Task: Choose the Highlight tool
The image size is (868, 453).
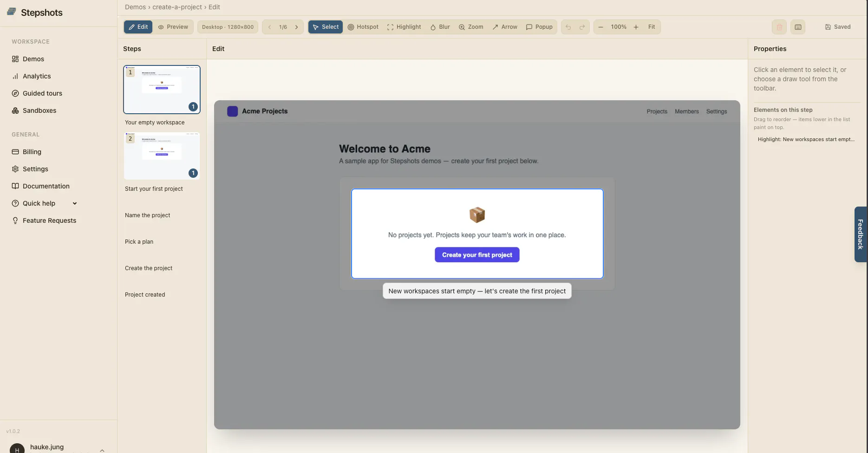Action: 404,27
